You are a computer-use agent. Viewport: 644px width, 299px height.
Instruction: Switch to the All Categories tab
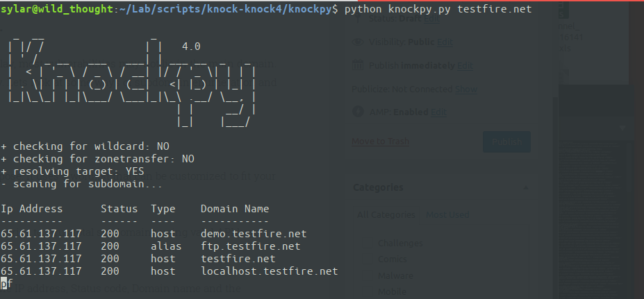[386, 215]
